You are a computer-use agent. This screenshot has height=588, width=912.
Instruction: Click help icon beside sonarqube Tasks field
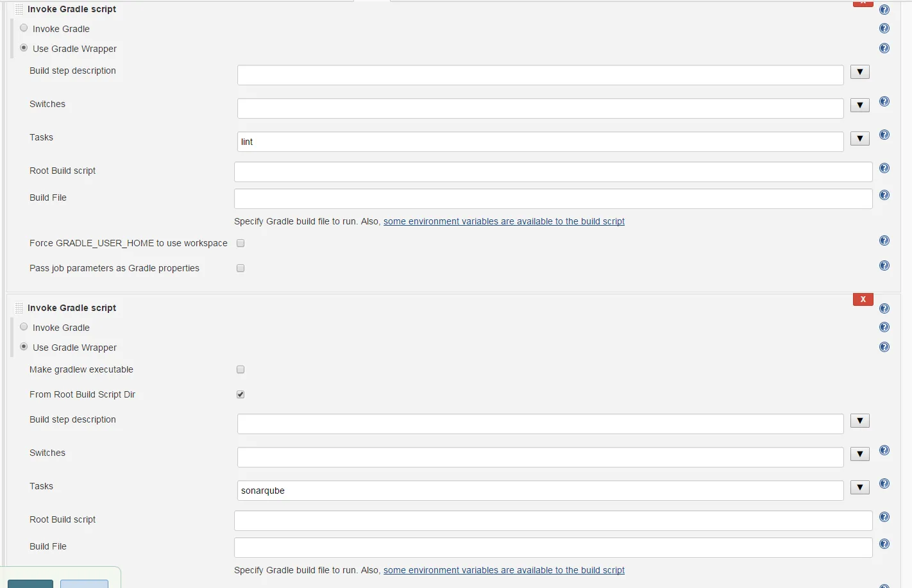click(884, 483)
